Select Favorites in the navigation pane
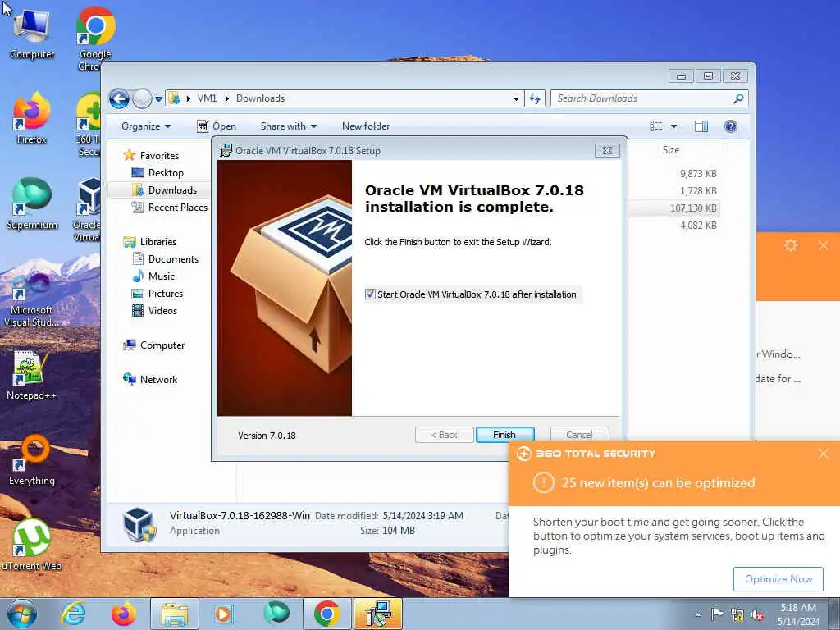This screenshot has width=840, height=630. (x=159, y=155)
